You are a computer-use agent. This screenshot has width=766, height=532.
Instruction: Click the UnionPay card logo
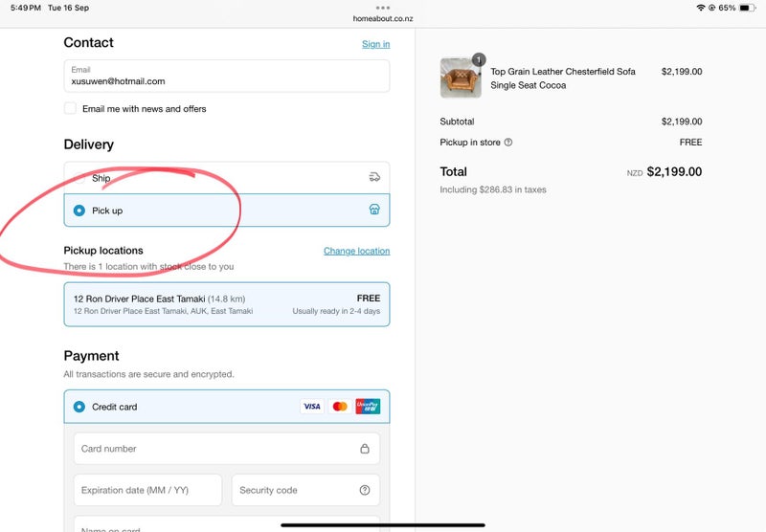pyautogui.click(x=368, y=407)
